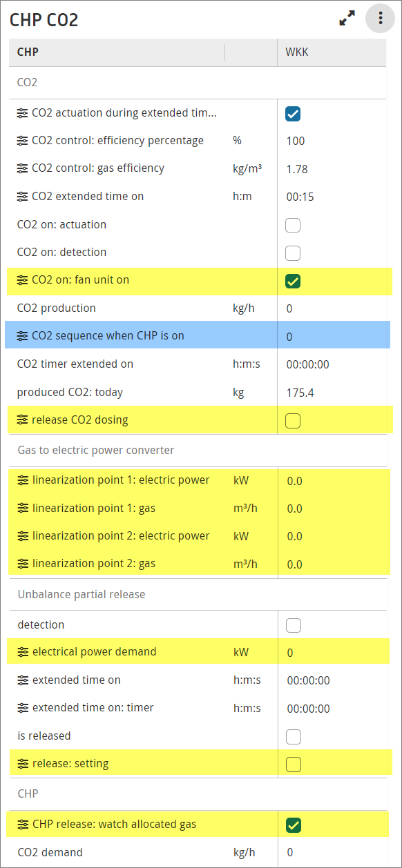Image resolution: width=402 pixels, height=868 pixels.
Task: Toggle the CO2 on: fan unit on checkbox
Action: (293, 281)
